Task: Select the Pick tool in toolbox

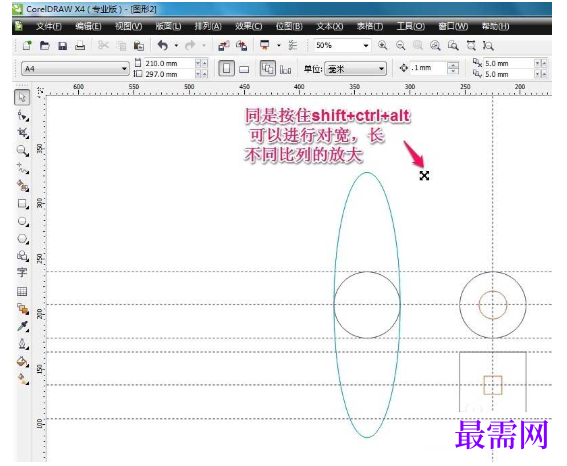Action: click(22, 98)
